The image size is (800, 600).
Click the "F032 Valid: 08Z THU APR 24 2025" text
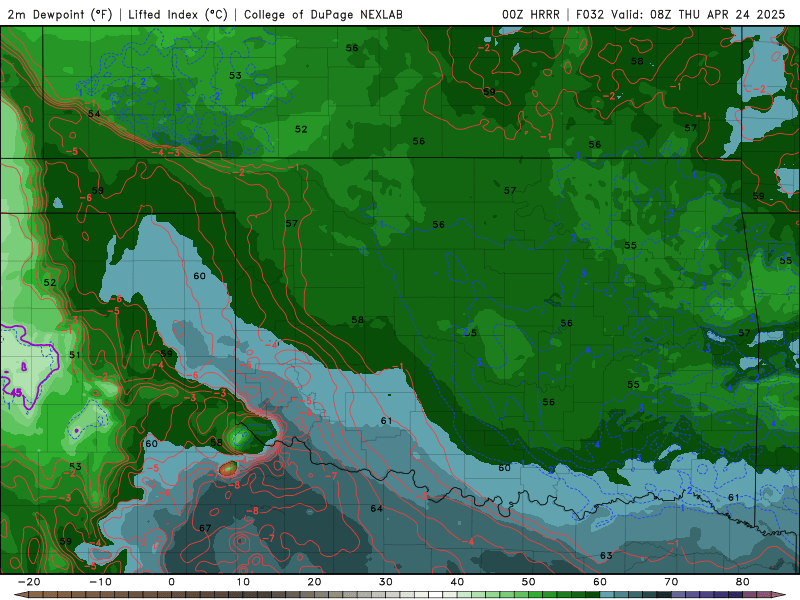[x=681, y=15]
